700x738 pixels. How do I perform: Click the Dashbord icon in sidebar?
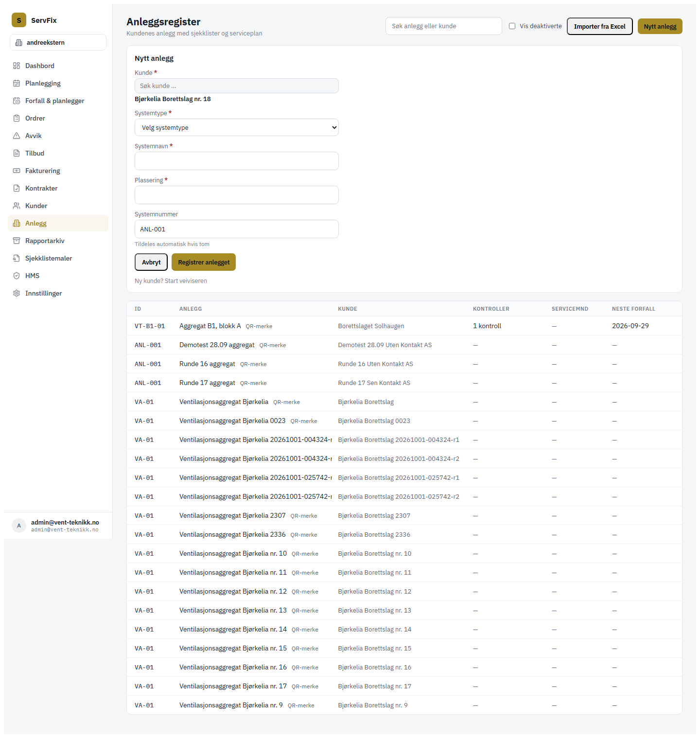(17, 66)
